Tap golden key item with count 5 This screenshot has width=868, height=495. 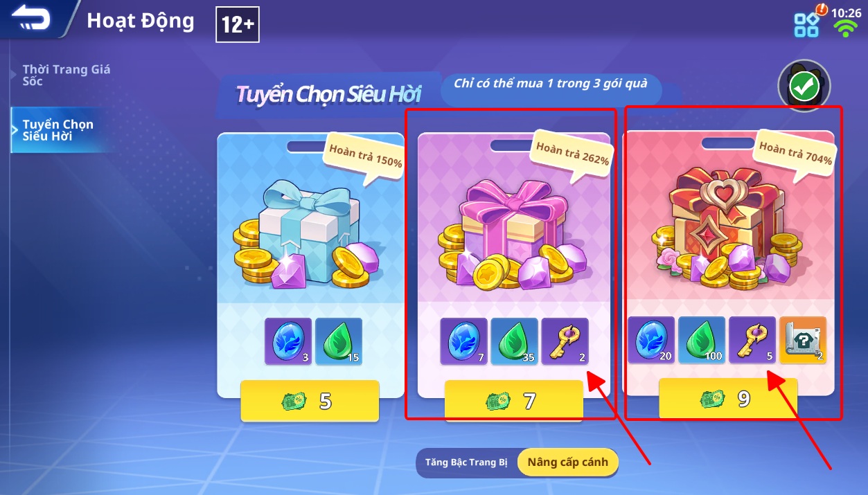pos(752,340)
